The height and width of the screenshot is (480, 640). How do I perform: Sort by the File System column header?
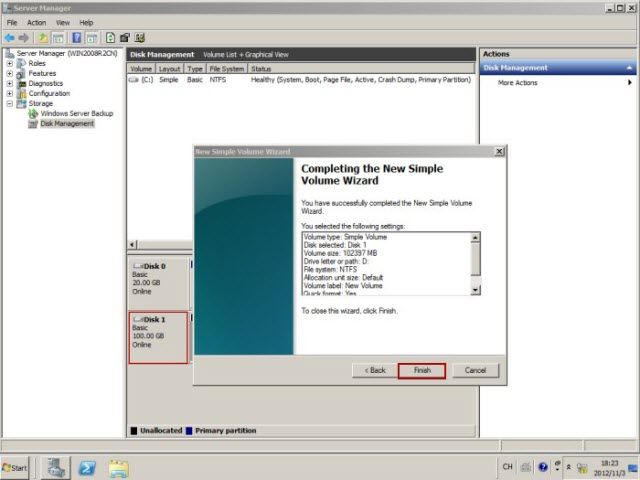(x=227, y=69)
